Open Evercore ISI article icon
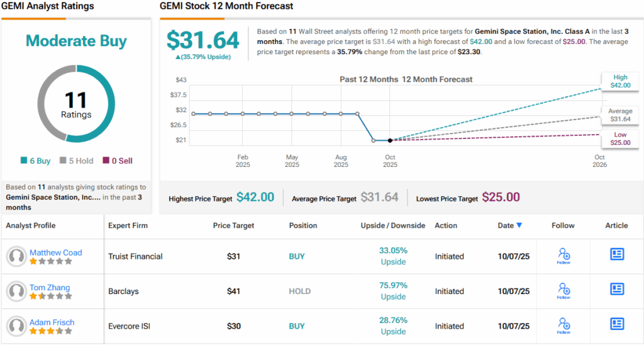 (617, 324)
